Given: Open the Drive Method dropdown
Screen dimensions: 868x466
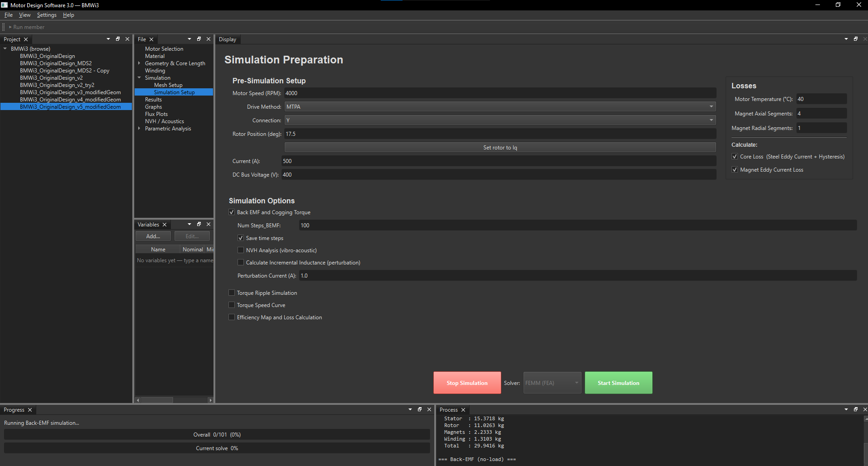Looking at the screenshot, I should [x=500, y=106].
